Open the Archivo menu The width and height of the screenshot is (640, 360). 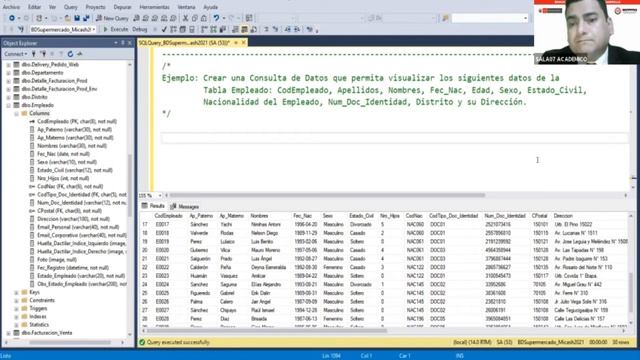pyautogui.click(x=11, y=7)
